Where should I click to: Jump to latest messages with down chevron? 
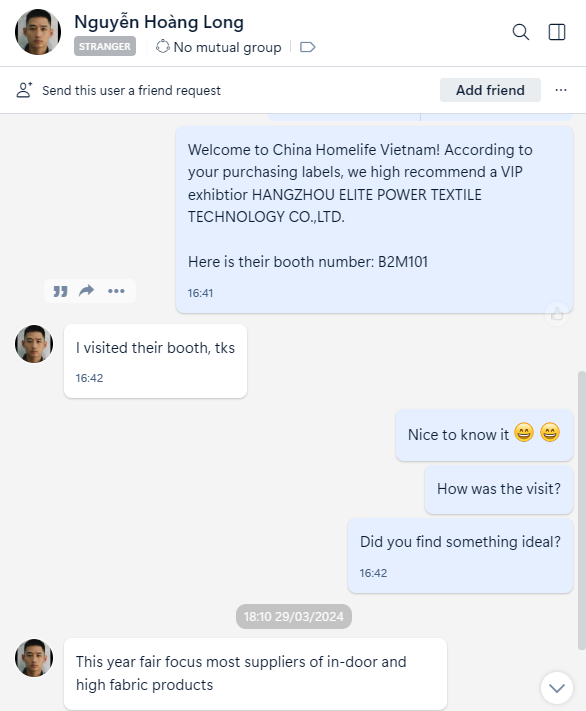pyautogui.click(x=557, y=688)
